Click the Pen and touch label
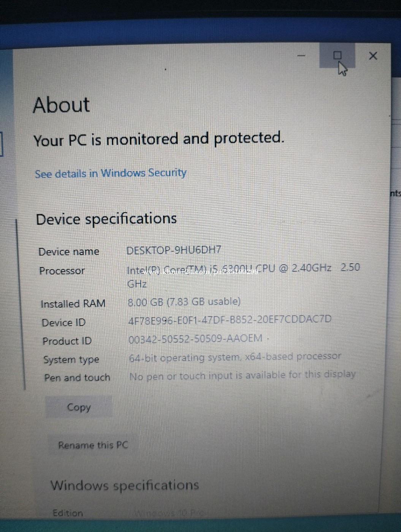Image resolution: width=401 pixels, height=532 pixels. tap(77, 378)
